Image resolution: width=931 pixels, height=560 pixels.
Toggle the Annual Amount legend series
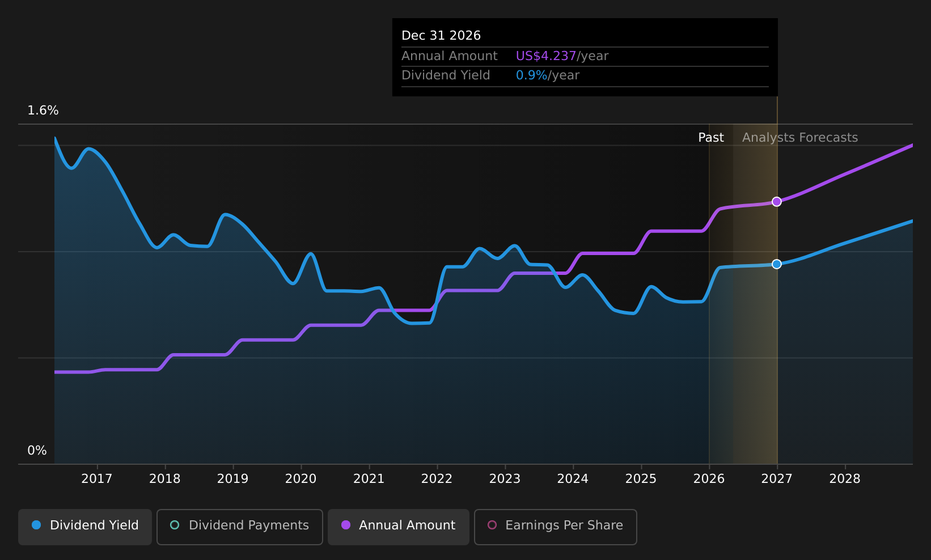point(398,527)
